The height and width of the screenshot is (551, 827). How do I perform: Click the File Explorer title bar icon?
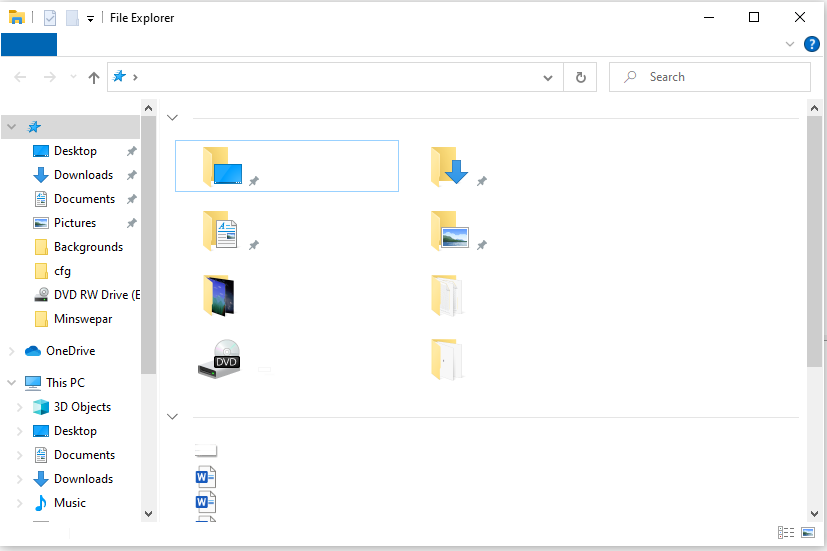click(17, 17)
